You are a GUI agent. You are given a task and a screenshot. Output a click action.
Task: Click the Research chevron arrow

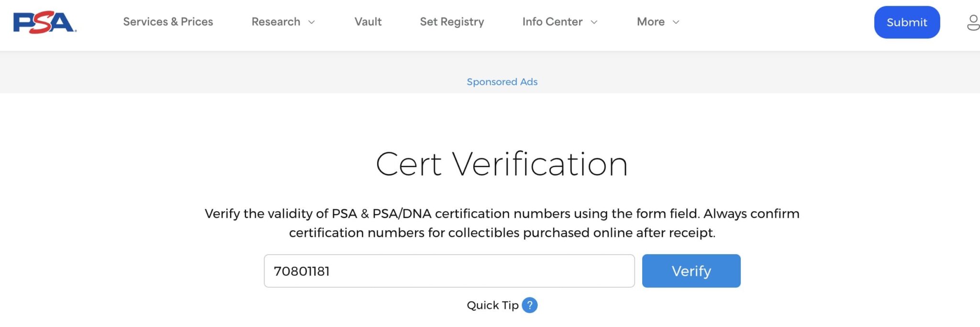(312, 22)
